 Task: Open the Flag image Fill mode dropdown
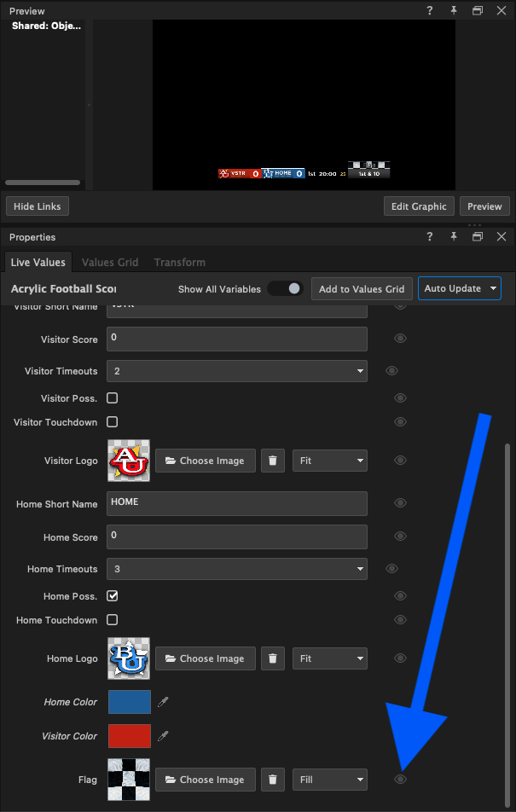click(x=329, y=780)
